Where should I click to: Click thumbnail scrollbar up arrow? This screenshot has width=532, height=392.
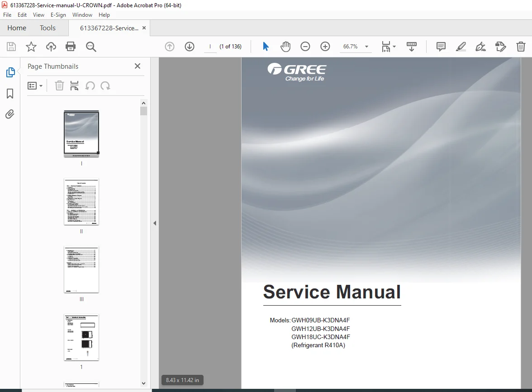(x=143, y=103)
